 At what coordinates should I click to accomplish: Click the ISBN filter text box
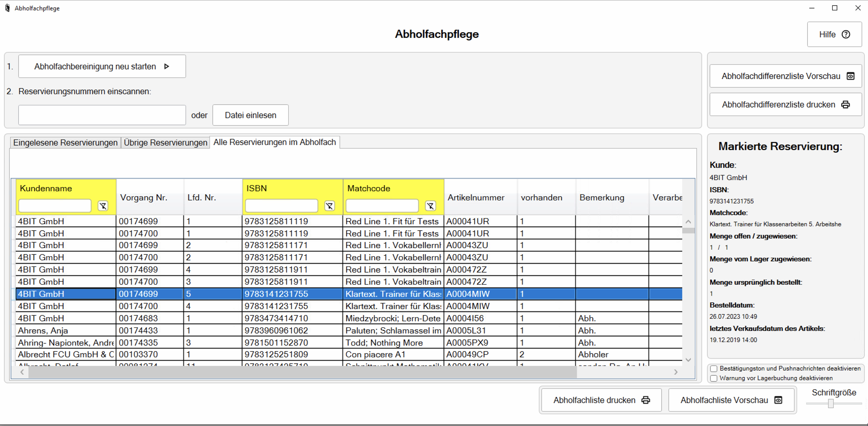click(281, 206)
